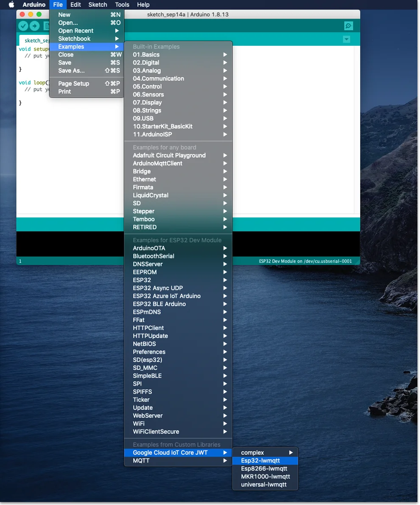This screenshot has width=420, height=505.
Task: Click the Verify checkmark icon
Action: coord(23,26)
